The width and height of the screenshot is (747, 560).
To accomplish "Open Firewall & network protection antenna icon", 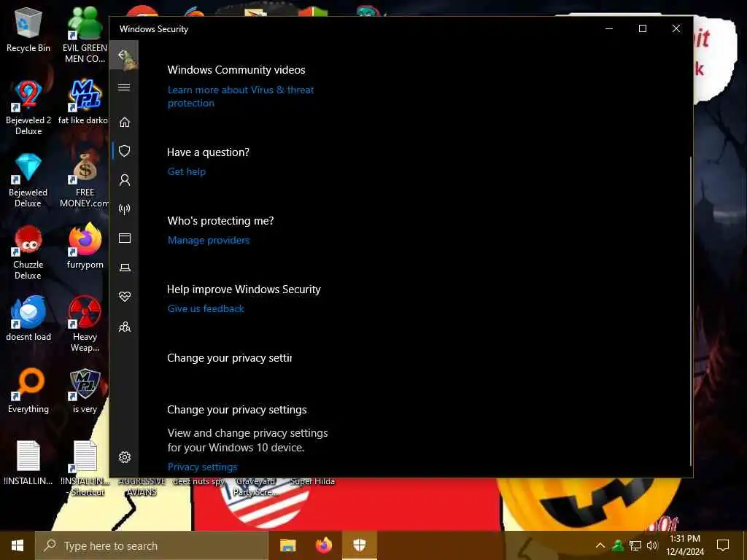I will click(124, 209).
